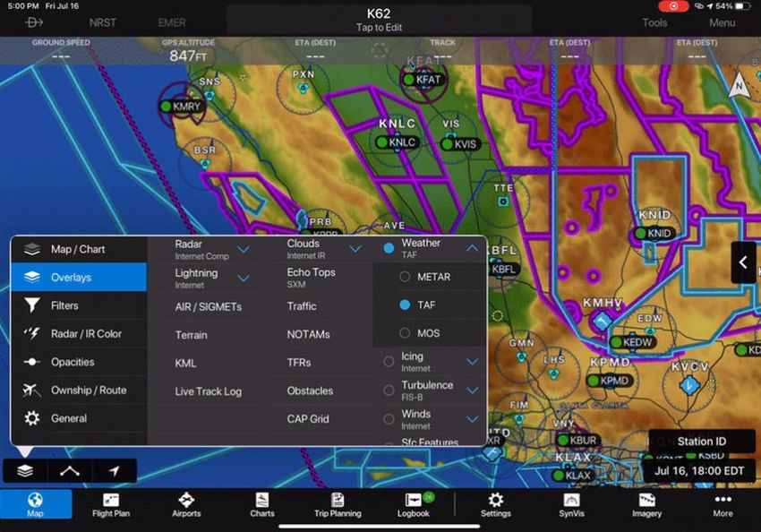Expand the Winds source options

point(472,419)
